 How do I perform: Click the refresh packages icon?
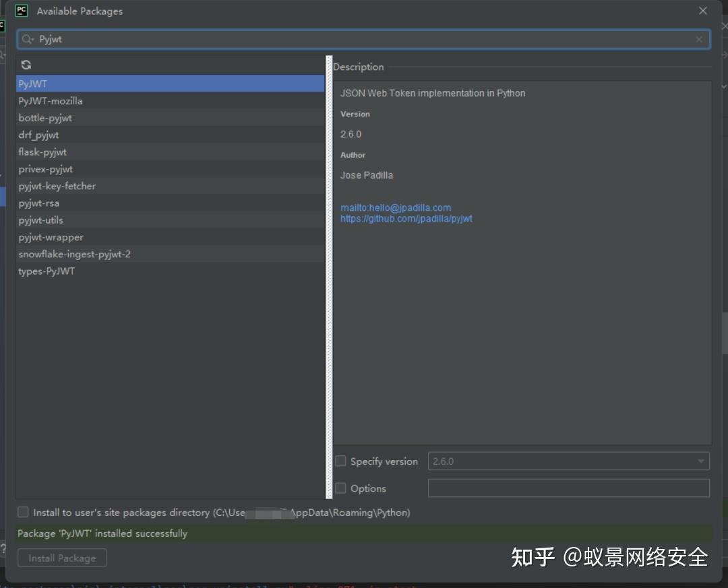[26, 64]
